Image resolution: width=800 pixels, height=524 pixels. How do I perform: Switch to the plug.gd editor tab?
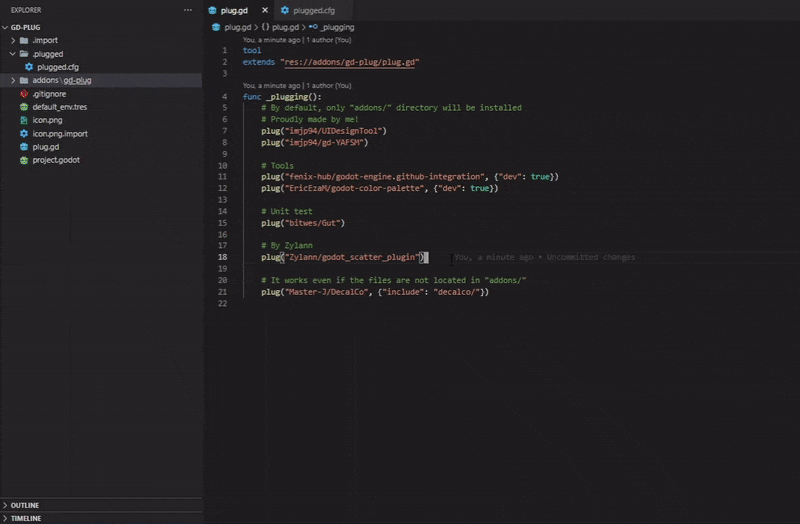pyautogui.click(x=234, y=10)
